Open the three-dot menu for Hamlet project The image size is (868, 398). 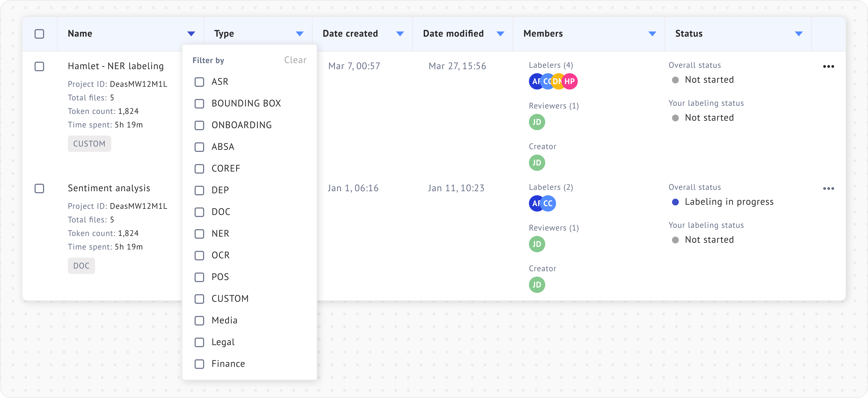click(828, 66)
